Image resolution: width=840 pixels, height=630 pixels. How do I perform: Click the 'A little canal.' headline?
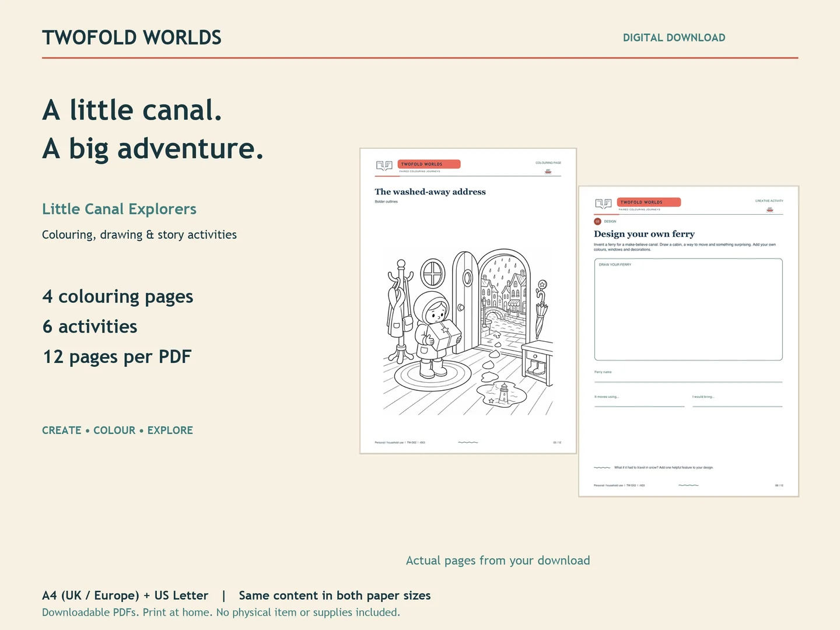(132, 110)
